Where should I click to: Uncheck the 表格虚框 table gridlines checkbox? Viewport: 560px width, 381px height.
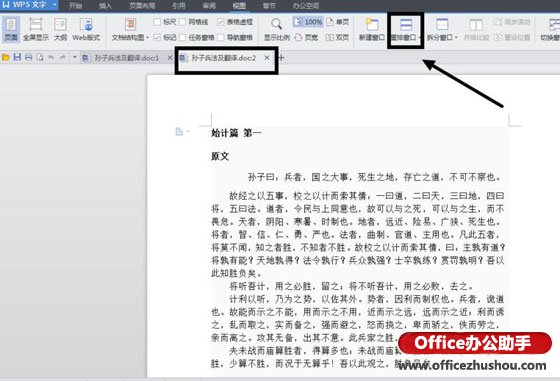221,22
